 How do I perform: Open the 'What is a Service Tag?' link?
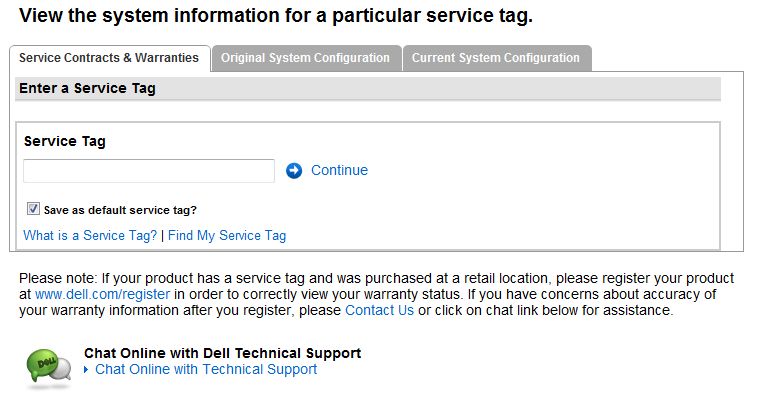click(90, 236)
